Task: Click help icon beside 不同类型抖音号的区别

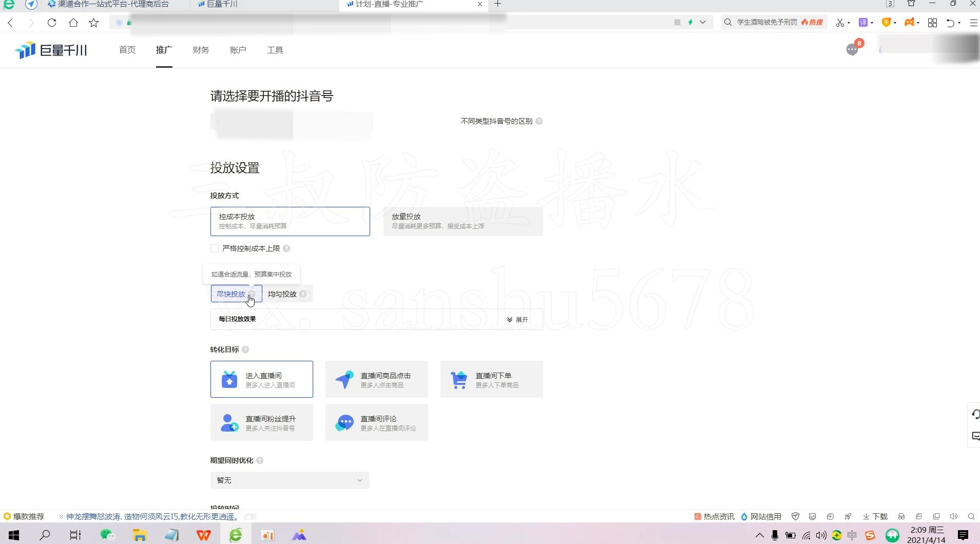Action: click(539, 122)
